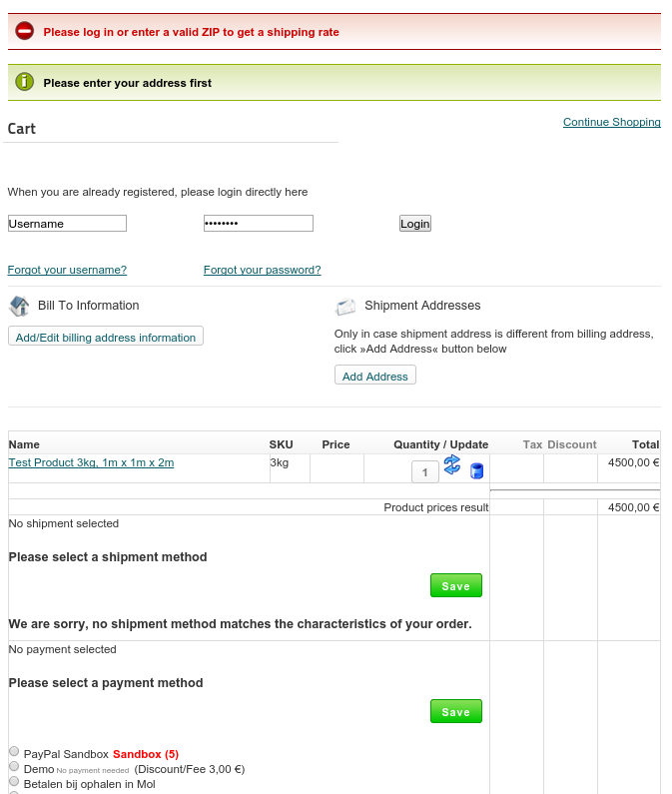Select the PayPal Sandbox payment option
The image size is (672, 794).
click(x=14, y=751)
